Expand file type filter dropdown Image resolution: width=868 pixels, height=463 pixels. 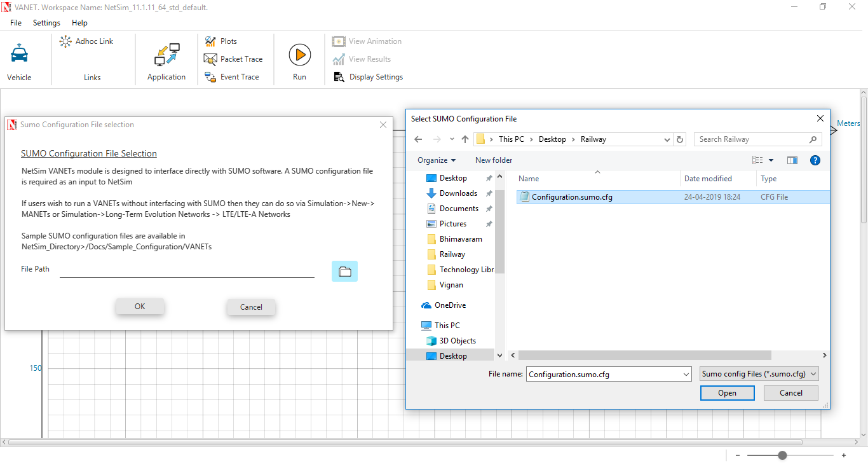[814, 374]
